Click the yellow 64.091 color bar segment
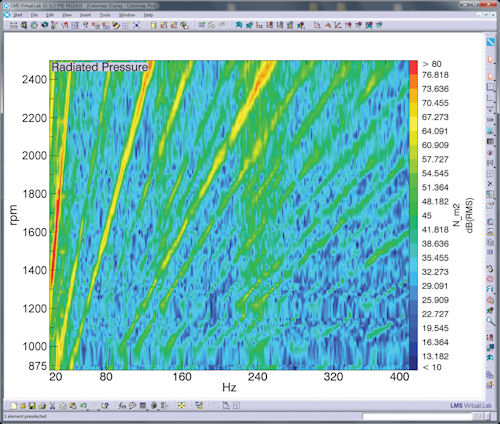 point(413,124)
